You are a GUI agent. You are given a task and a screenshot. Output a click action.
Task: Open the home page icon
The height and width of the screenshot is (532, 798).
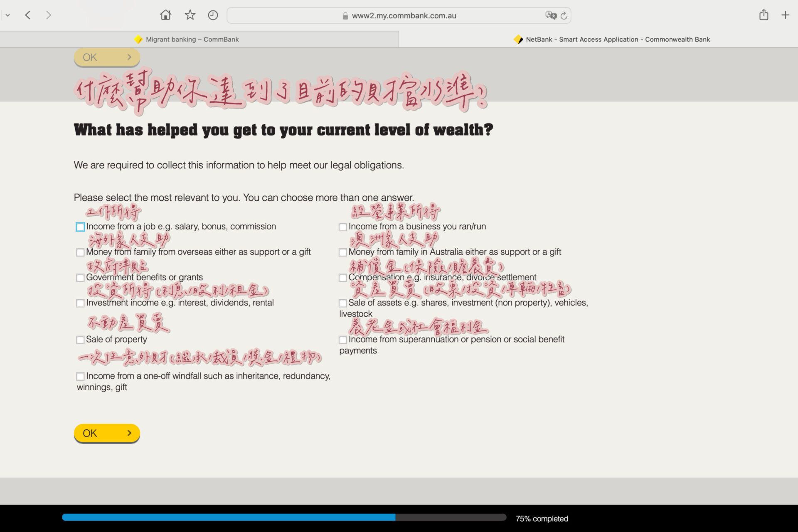point(165,15)
